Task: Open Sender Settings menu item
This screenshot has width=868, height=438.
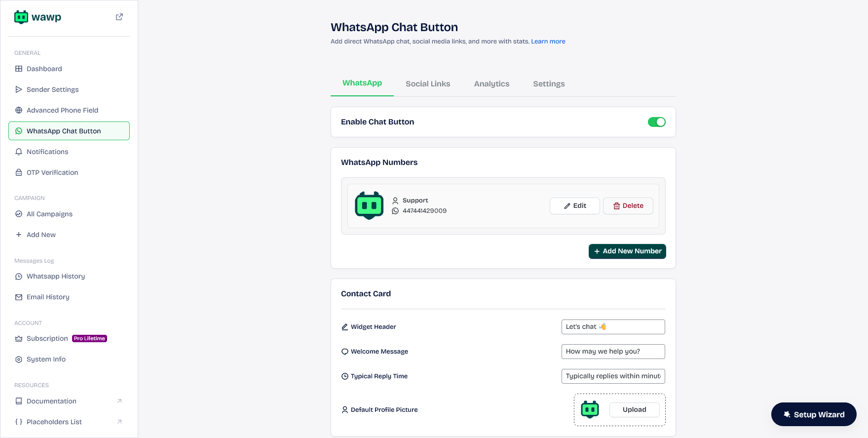Action: click(x=69, y=89)
